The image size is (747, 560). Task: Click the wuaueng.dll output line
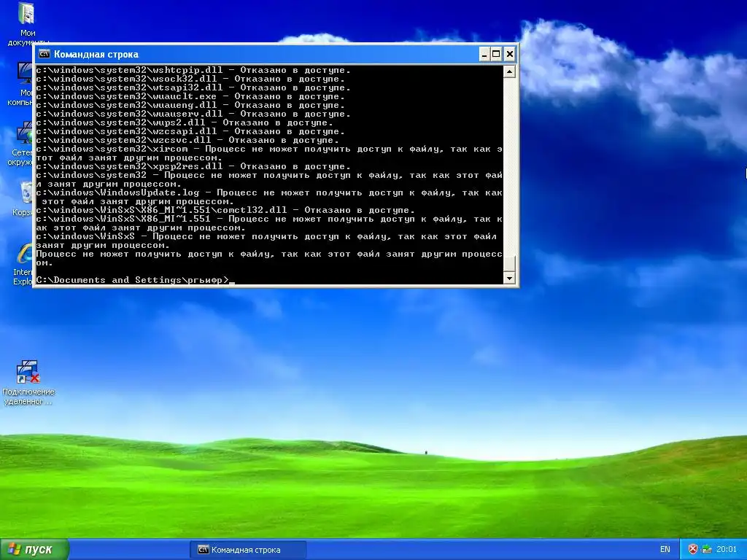[190, 105]
